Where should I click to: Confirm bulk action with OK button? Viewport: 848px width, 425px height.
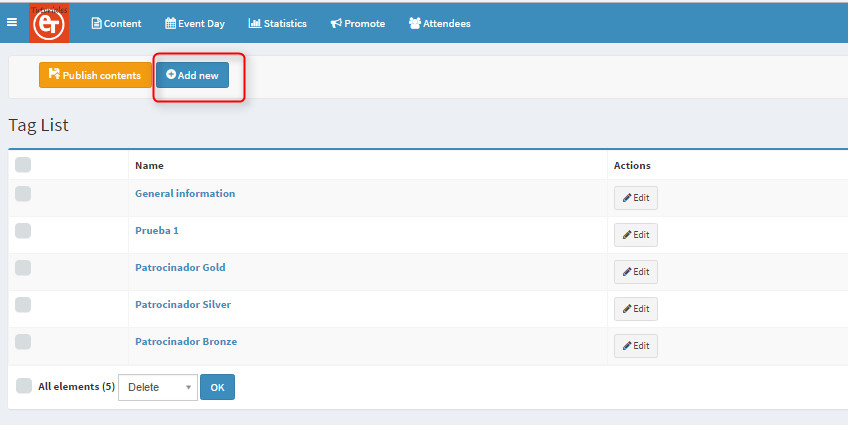click(217, 387)
